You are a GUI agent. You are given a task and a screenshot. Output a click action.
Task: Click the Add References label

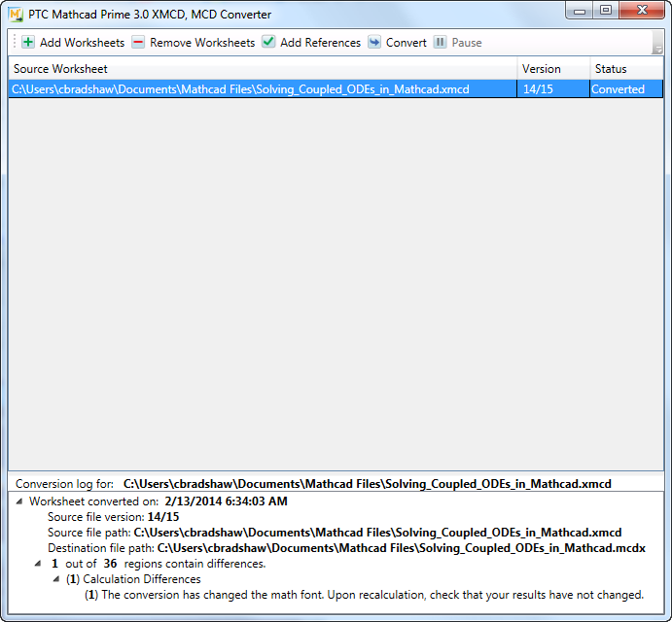click(x=321, y=43)
